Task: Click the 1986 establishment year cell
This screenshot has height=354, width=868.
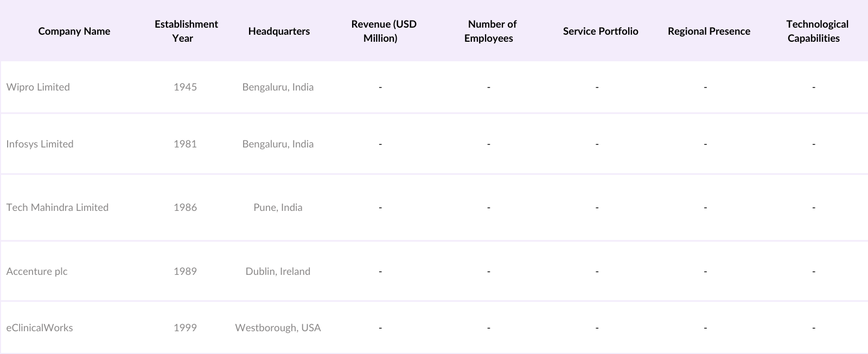Action: point(185,207)
